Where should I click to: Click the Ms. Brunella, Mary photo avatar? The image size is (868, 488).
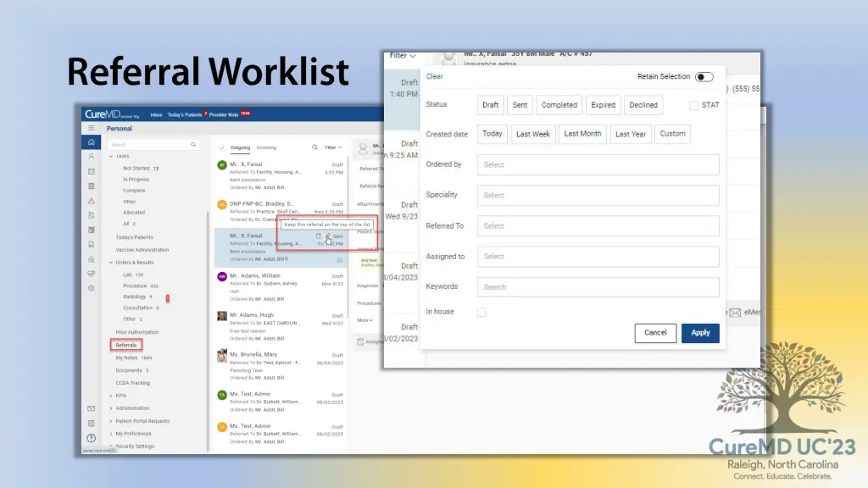222,355
